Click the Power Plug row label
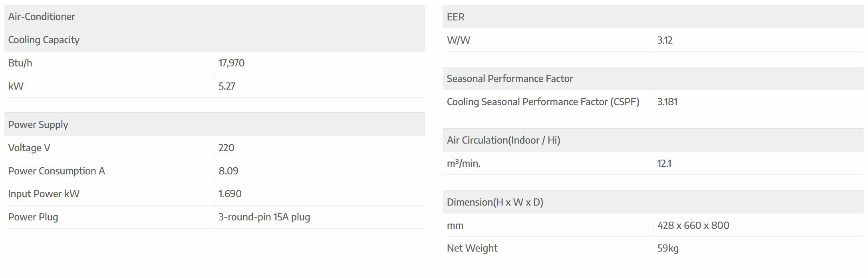The height and width of the screenshot is (278, 868). point(33,217)
